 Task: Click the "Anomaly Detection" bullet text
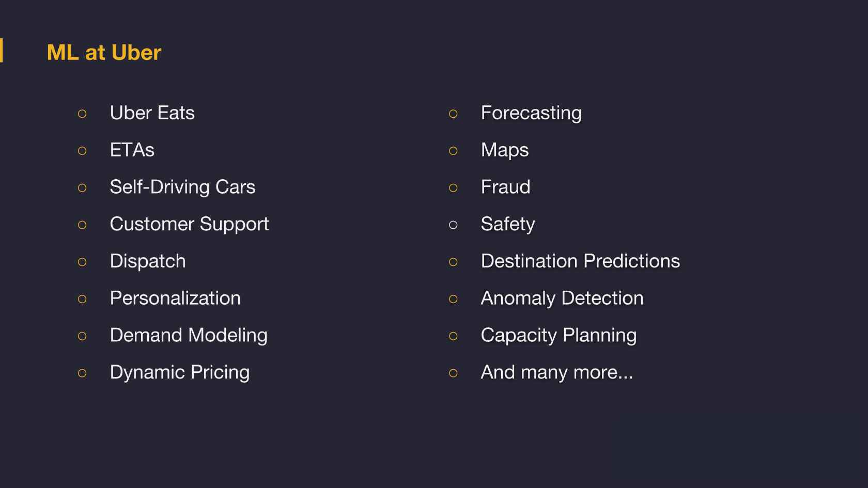click(x=562, y=298)
